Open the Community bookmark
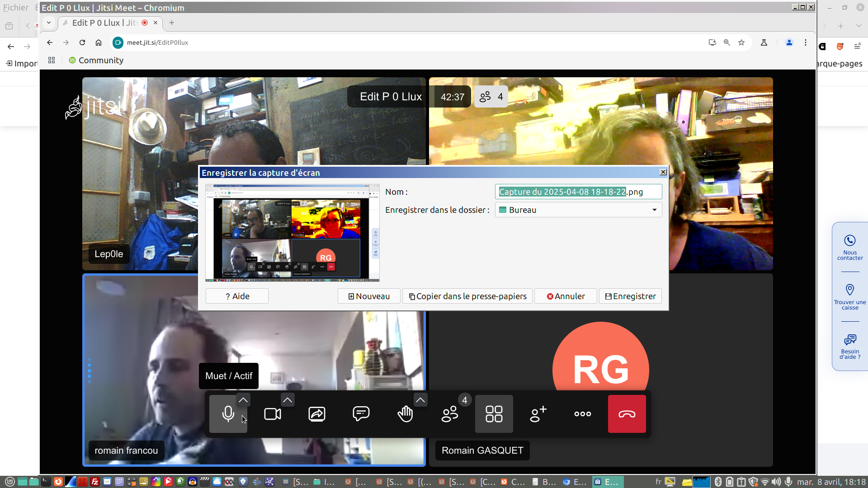 [96, 60]
